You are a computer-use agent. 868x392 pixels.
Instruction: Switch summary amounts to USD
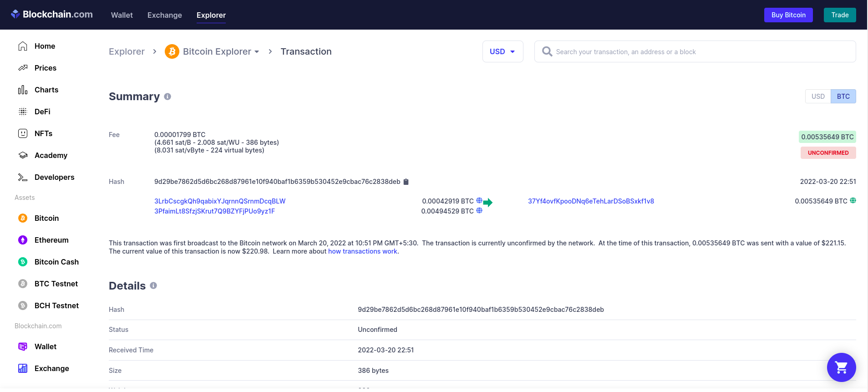click(x=818, y=97)
